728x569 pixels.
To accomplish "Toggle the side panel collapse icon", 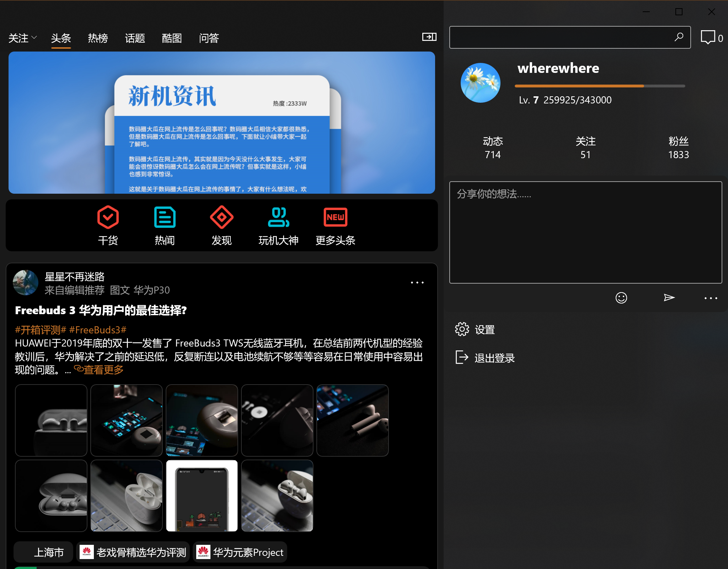I will coord(429,37).
